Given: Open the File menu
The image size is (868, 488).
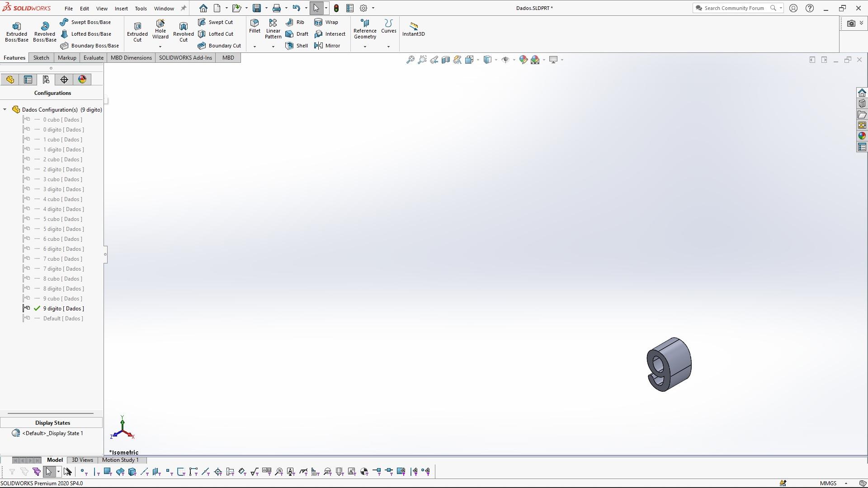Looking at the screenshot, I should point(69,8).
